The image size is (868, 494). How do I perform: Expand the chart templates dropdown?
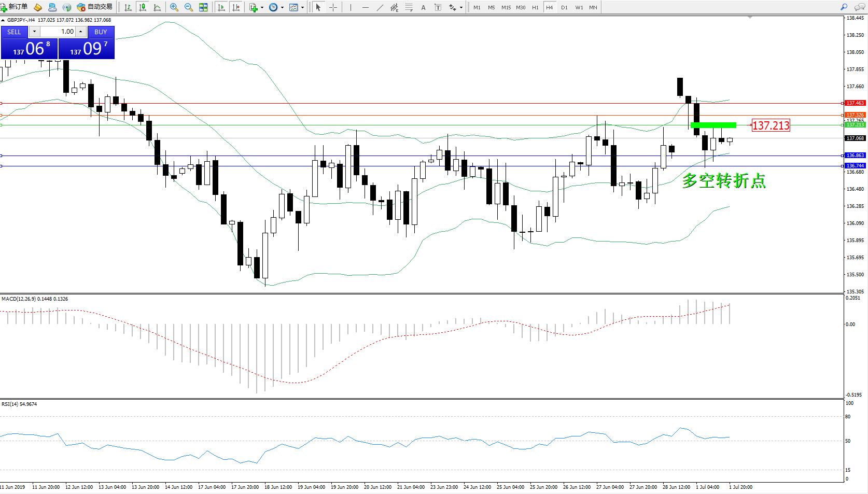[x=302, y=8]
